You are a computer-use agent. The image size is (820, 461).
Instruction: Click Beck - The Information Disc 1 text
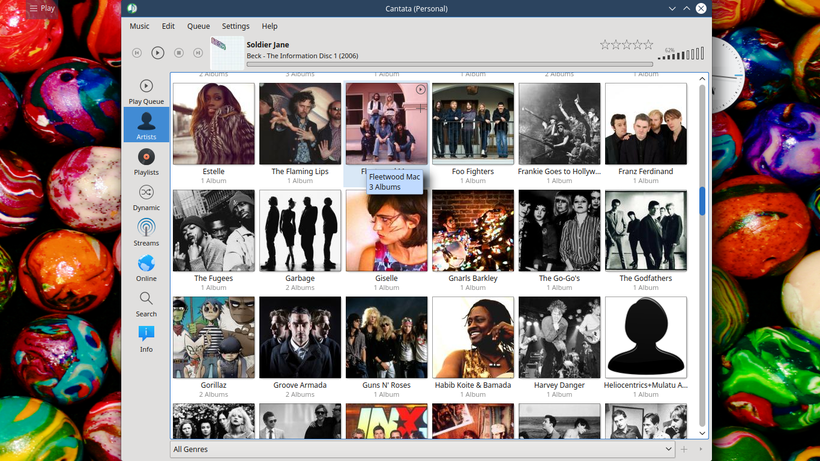pyautogui.click(x=302, y=56)
